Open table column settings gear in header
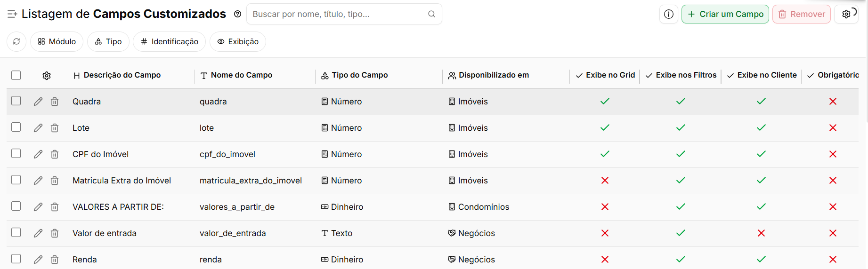The width and height of the screenshot is (868, 269). pyautogui.click(x=47, y=76)
